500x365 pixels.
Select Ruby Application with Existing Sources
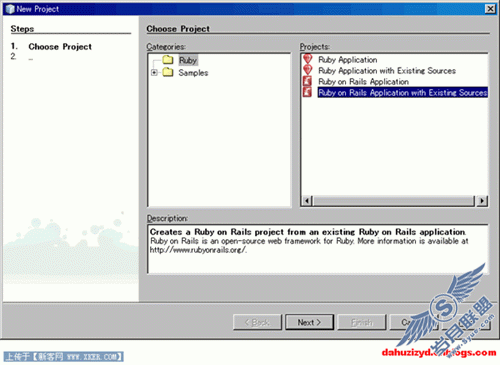387,71
